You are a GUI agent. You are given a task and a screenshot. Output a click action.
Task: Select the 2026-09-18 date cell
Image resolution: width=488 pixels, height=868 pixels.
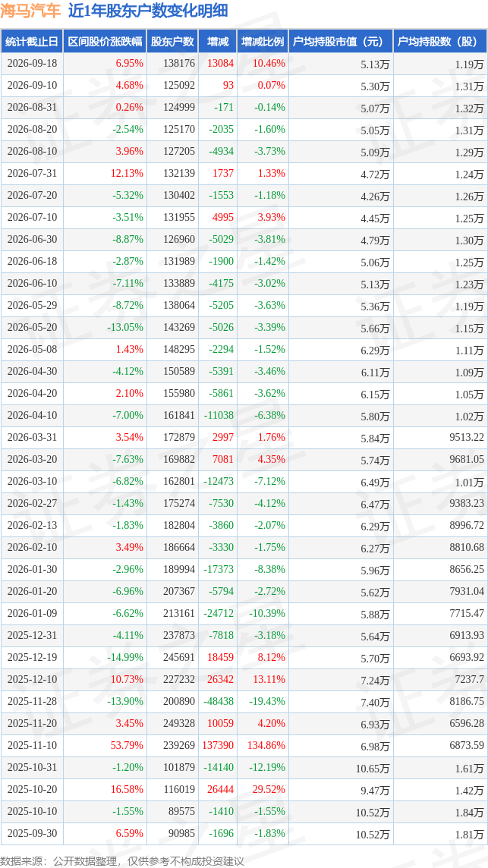tap(32, 64)
